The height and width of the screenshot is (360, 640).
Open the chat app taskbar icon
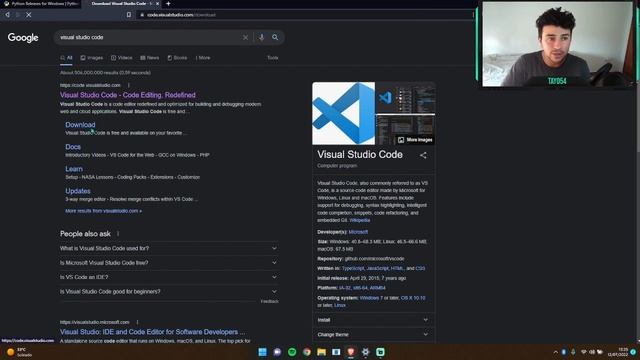click(277, 352)
